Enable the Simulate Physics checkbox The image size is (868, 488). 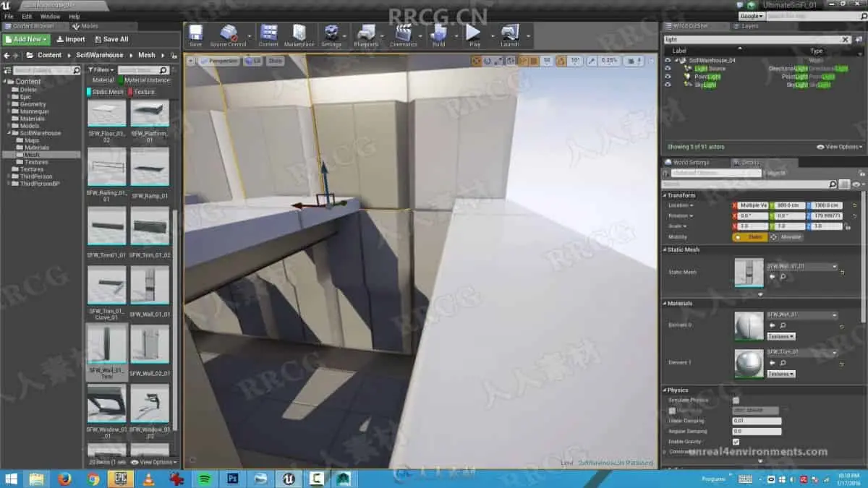(x=736, y=400)
